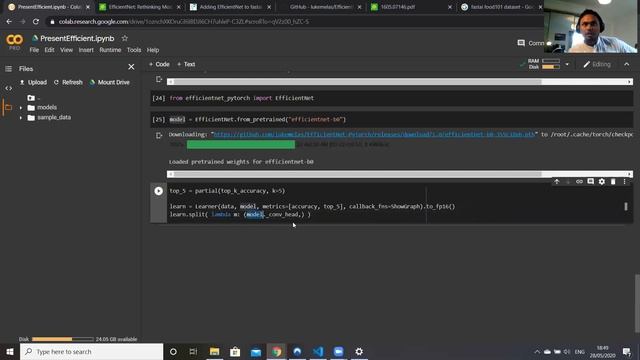Open the Windows Start menu

[9, 351]
